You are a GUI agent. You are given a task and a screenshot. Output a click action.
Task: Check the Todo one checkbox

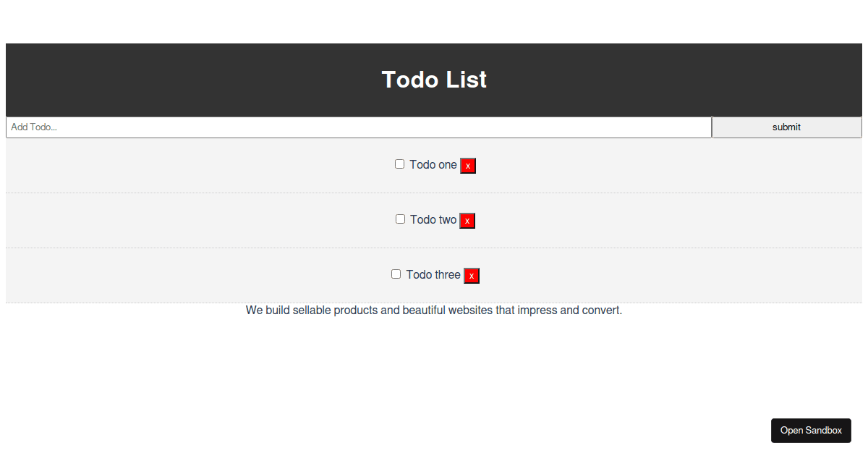pos(399,164)
